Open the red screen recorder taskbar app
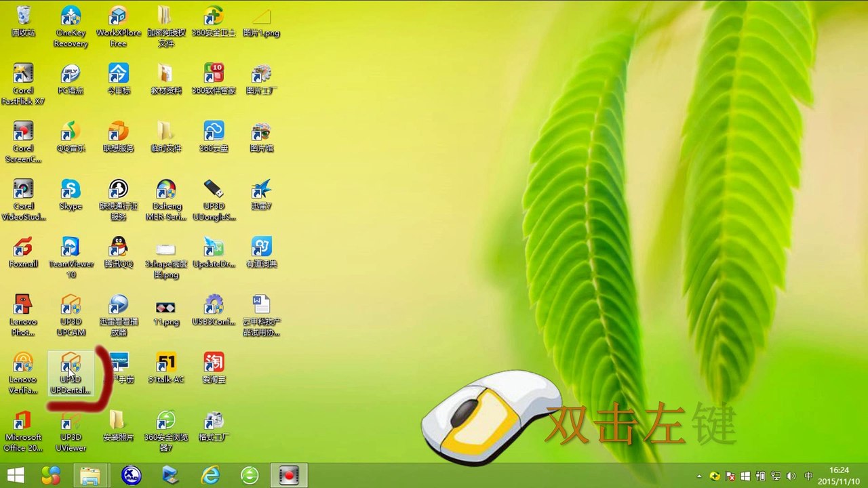Image resolution: width=868 pixels, height=488 pixels. coord(290,476)
